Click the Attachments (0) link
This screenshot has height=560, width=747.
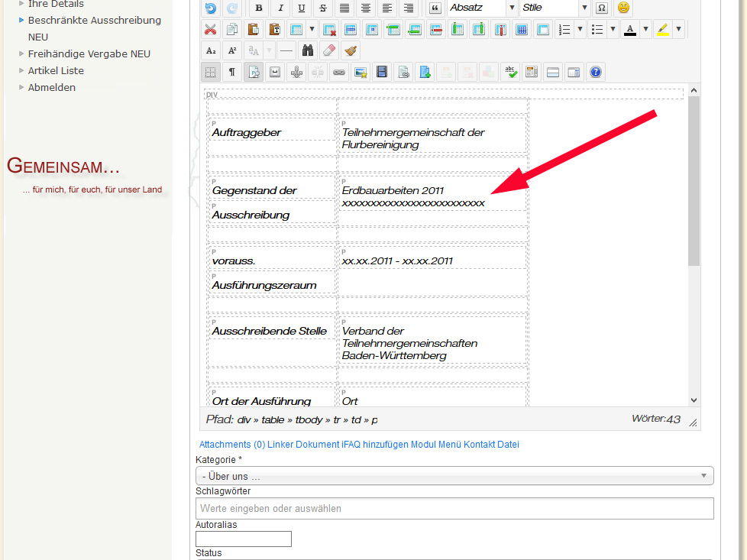point(232,444)
